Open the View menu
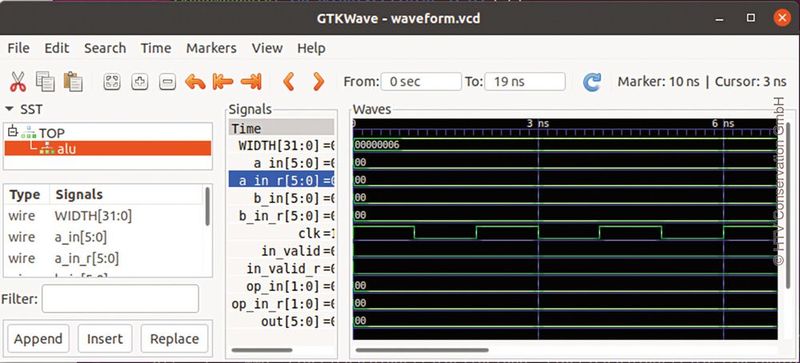The image size is (800, 363). point(267,49)
